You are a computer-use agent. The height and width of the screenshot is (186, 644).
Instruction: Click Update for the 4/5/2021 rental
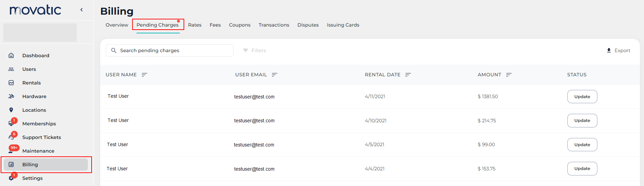pos(582,145)
